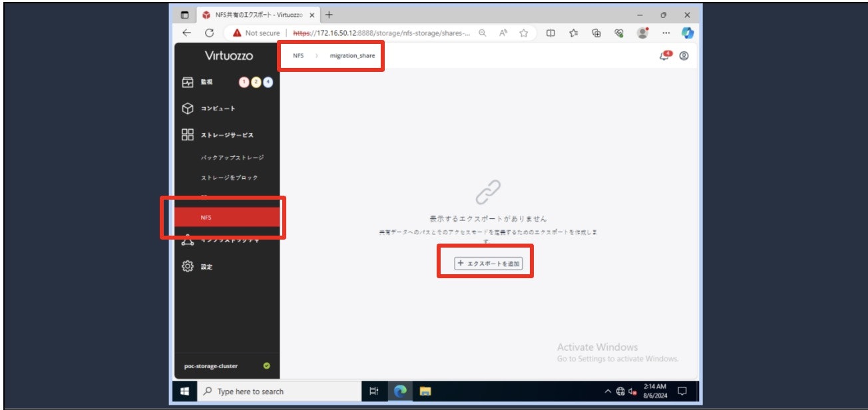Open the Edge collections icon

pos(596,33)
